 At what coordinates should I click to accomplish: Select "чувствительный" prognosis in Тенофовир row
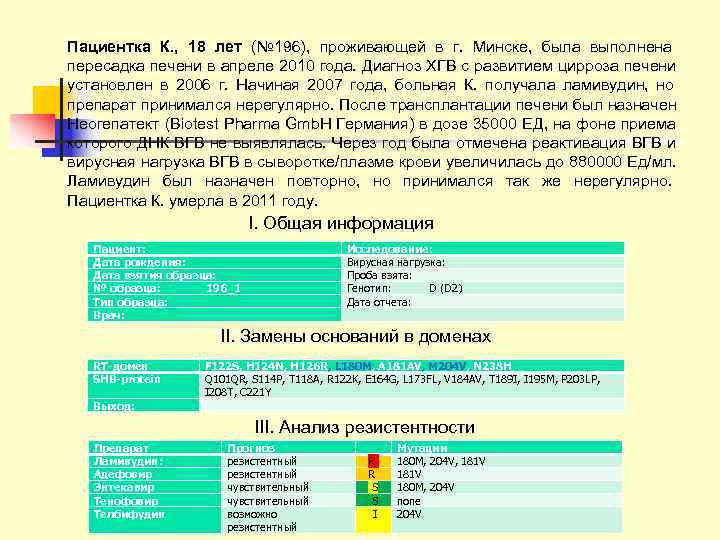click(x=268, y=501)
